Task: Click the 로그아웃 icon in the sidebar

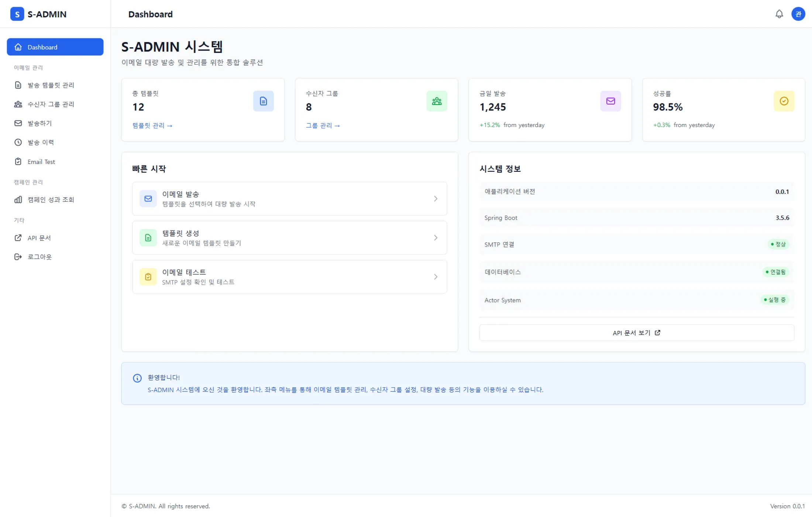Action: coord(18,257)
